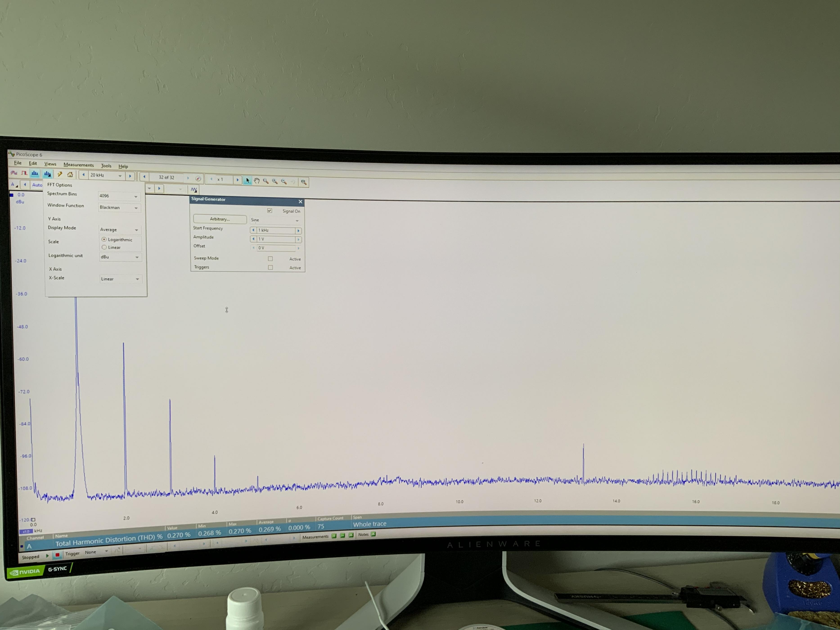Toggle the FFT spectrum options icon

[47, 174]
